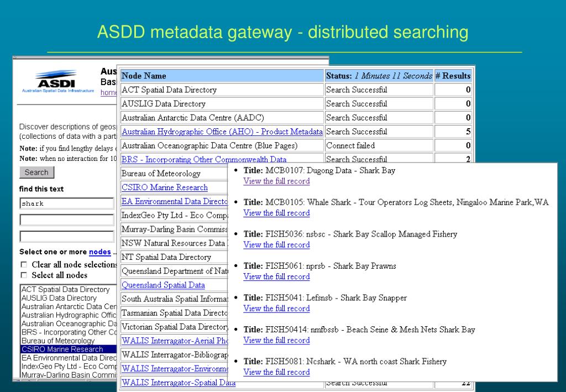Click 'Queensland Department of Nat' table cell

[x=174, y=271]
